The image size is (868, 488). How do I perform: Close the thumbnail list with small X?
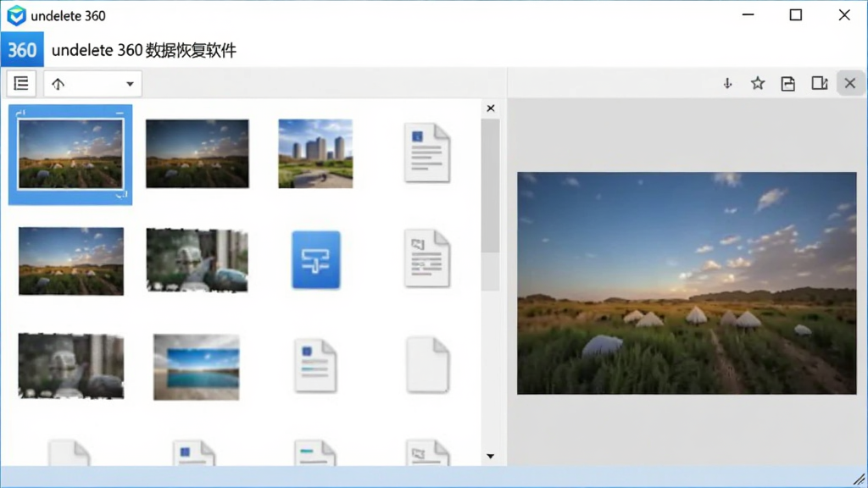point(491,108)
